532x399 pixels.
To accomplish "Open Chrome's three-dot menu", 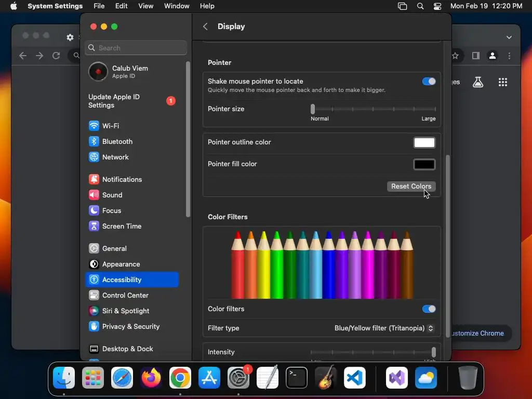I will 509,56.
